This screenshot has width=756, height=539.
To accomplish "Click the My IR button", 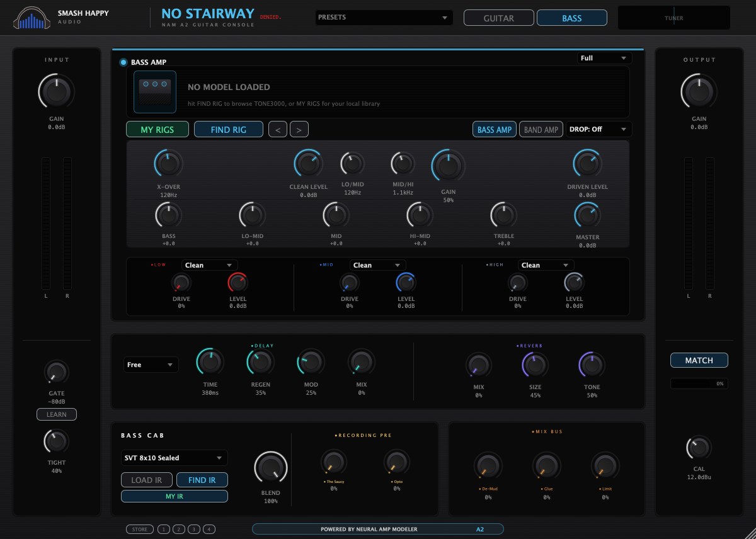I will tap(175, 496).
